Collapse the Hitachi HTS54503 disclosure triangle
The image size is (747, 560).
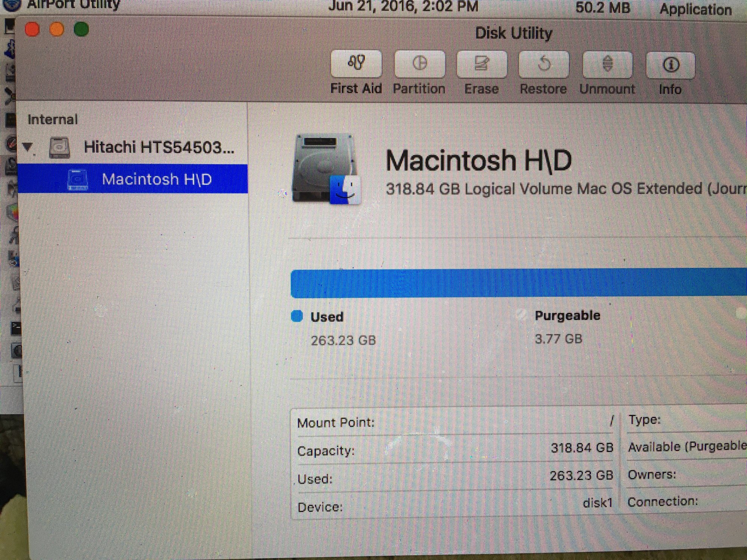tap(28, 147)
